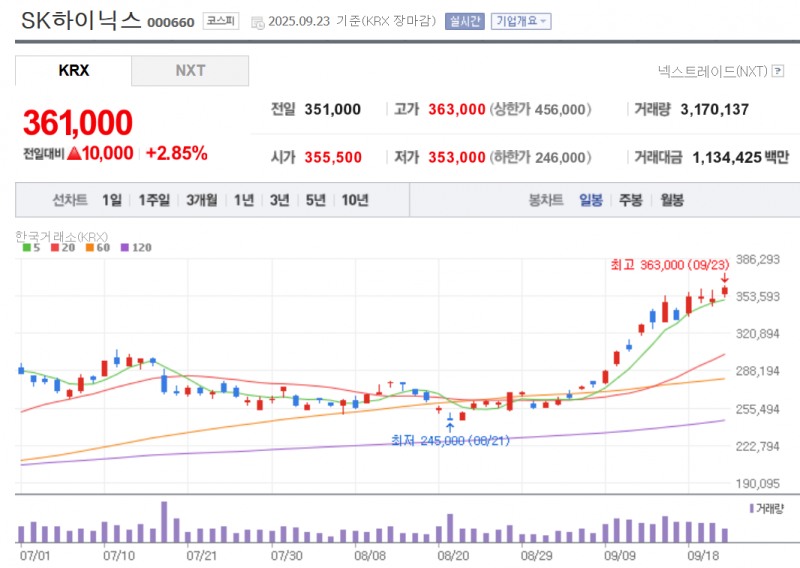
Task: Click the stock code 000660
Action: click(171, 22)
